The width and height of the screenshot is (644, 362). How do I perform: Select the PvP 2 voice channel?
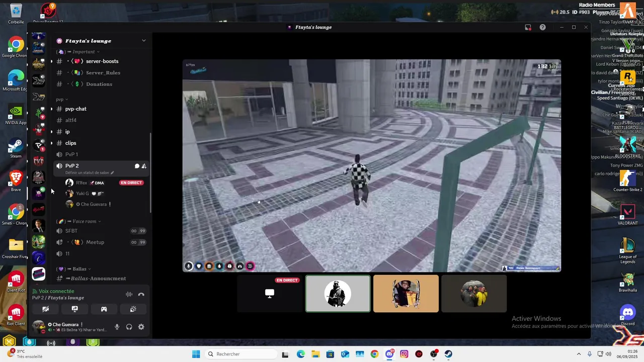click(72, 165)
